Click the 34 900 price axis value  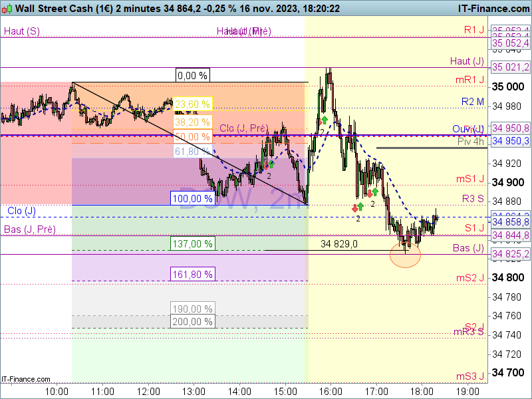coord(508,182)
